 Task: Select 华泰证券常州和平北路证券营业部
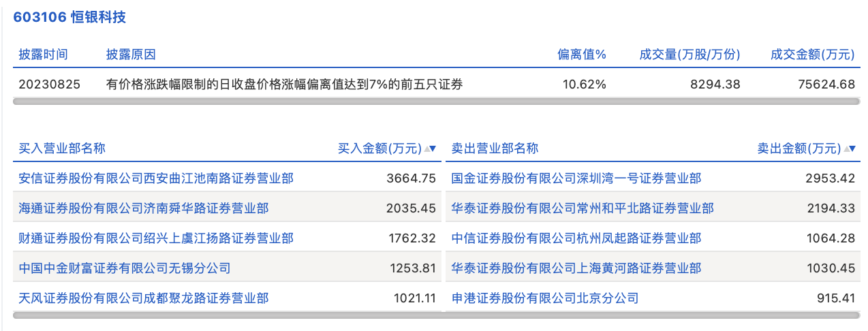click(583, 208)
